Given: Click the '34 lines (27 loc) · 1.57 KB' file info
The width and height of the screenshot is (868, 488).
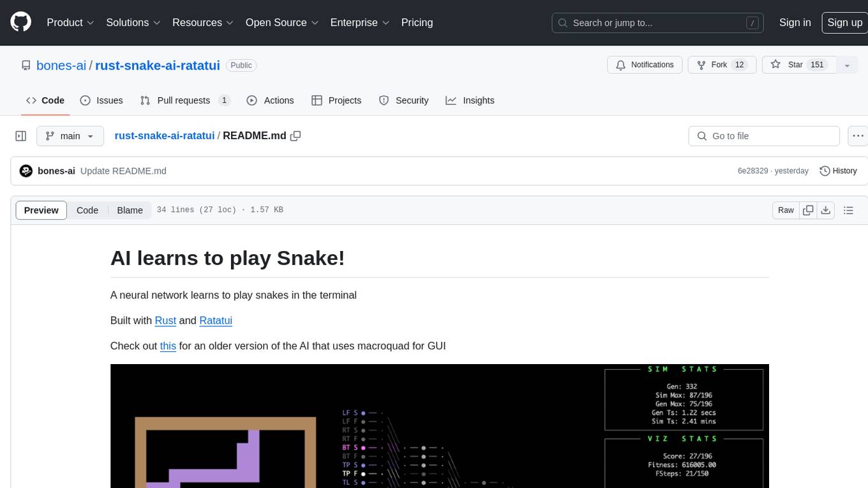Looking at the screenshot, I should (x=220, y=210).
